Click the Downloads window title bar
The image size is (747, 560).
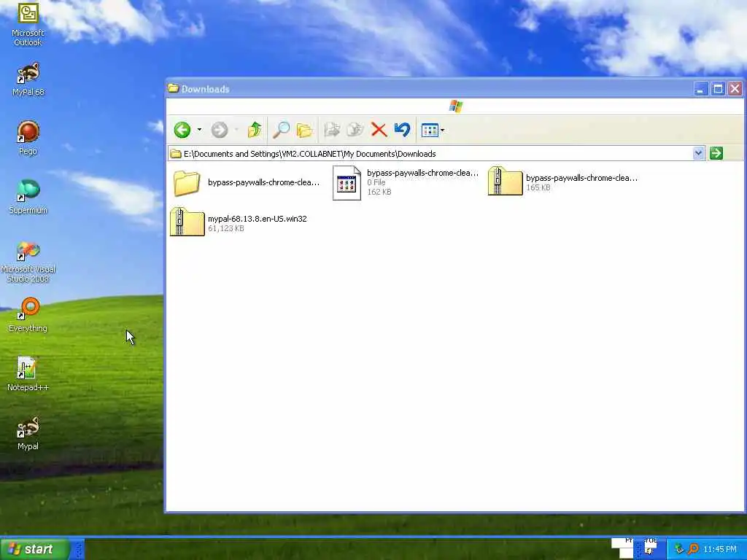(x=429, y=88)
